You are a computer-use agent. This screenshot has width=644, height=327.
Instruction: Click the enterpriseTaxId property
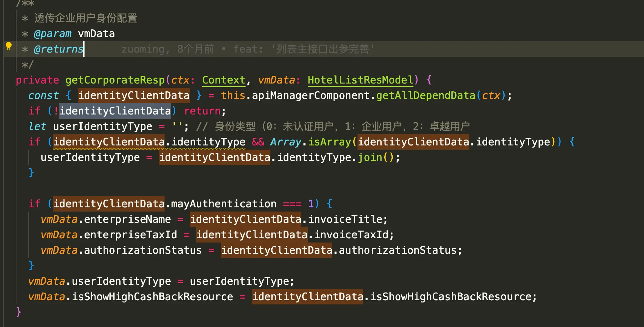(130, 235)
